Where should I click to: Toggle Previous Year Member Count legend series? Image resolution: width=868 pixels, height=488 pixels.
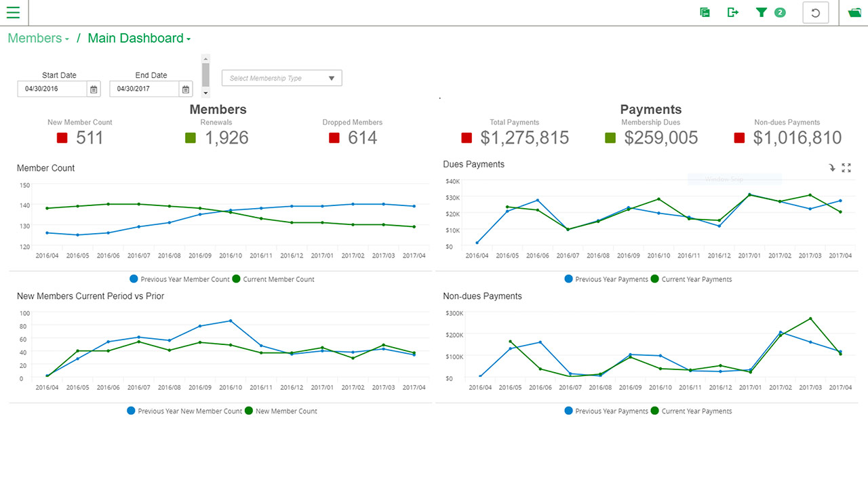click(x=180, y=279)
